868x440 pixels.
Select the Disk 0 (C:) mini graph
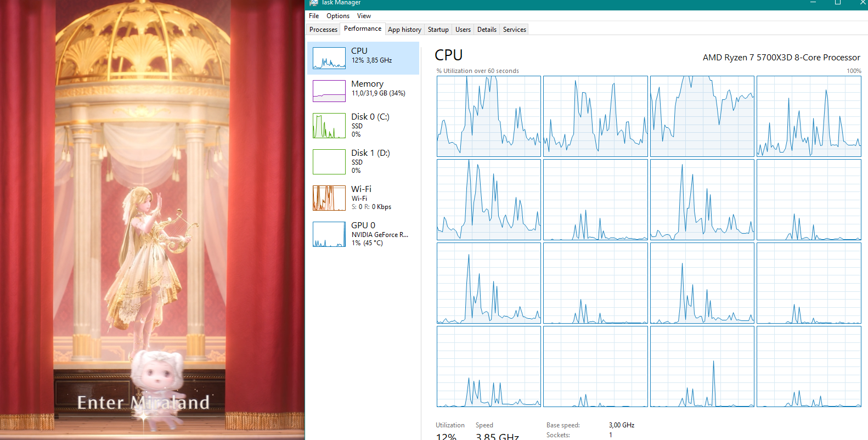(x=329, y=126)
